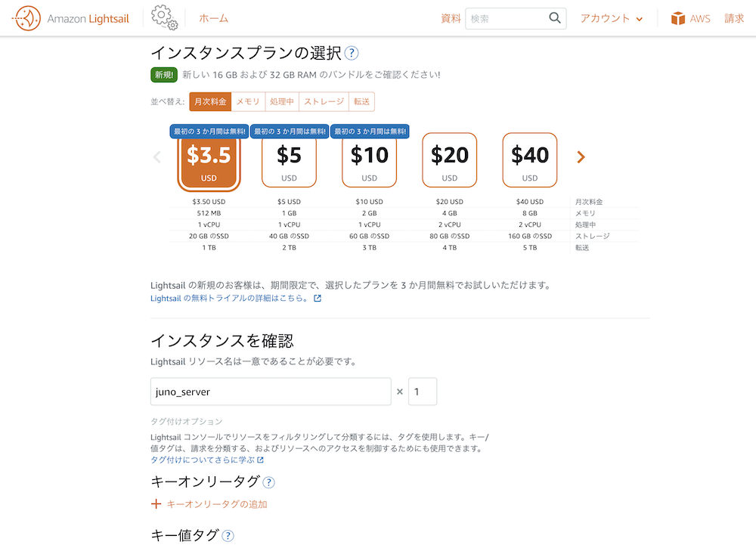Sort plans by ストレージ

click(324, 102)
